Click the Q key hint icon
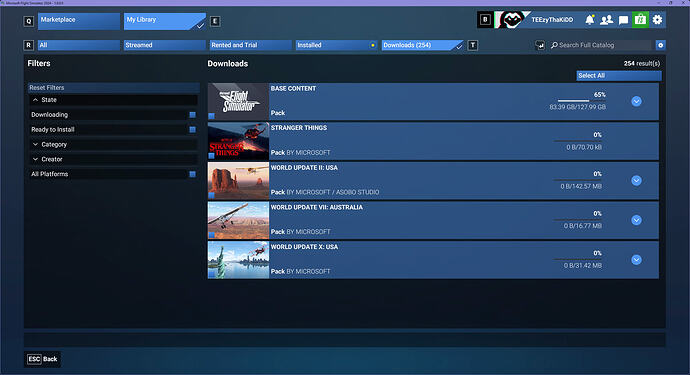The height and width of the screenshot is (375, 690). (29, 21)
